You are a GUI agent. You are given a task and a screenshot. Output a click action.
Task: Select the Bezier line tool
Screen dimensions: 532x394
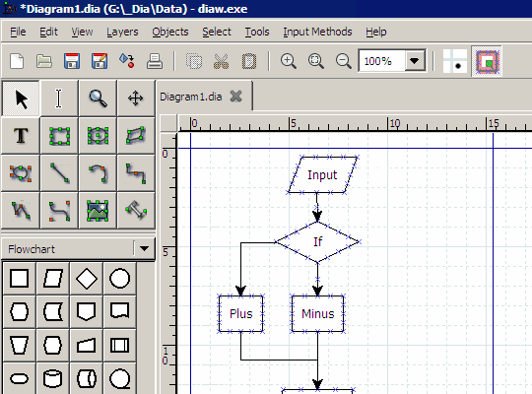pyautogui.click(x=59, y=211)
